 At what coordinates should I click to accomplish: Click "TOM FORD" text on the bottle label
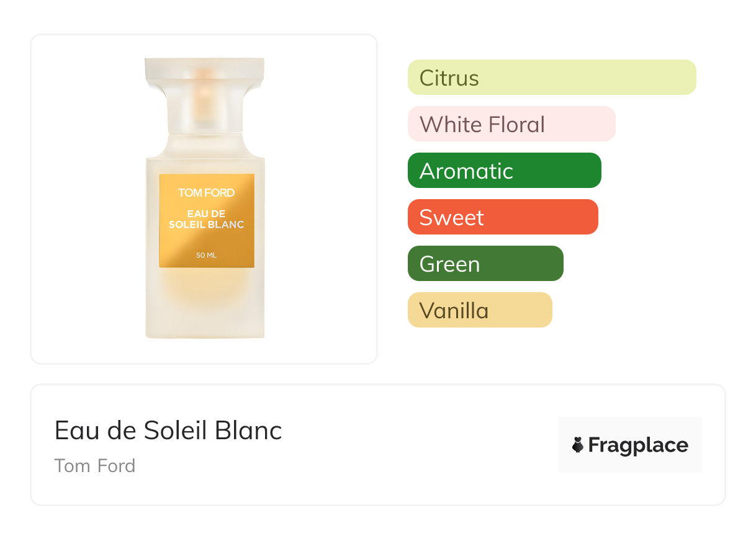coord(207,193)
